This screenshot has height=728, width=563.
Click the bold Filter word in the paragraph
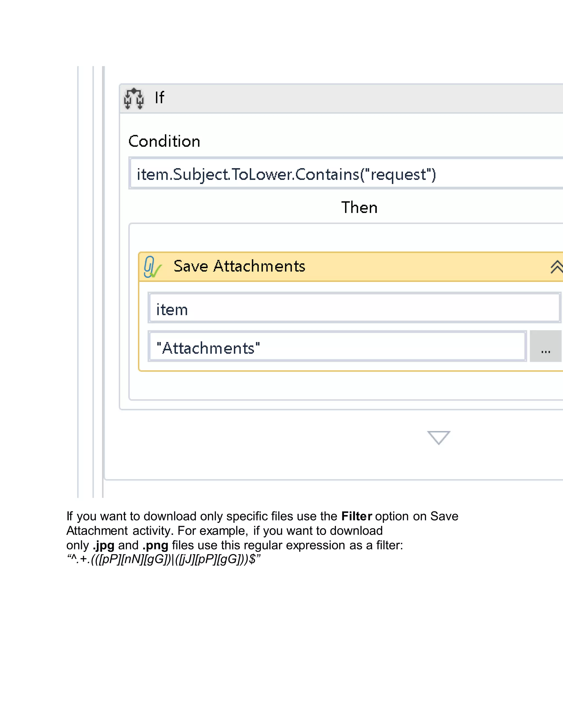[x=356, y=516]
